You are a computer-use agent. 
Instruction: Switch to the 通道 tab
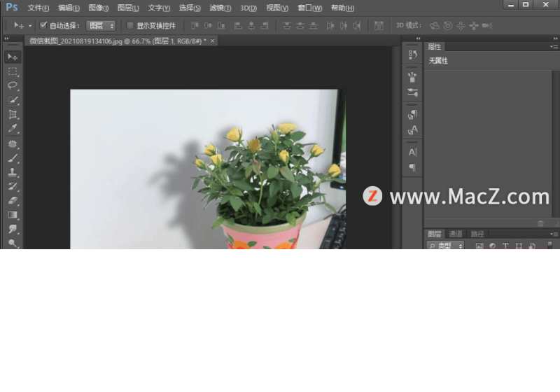click(456, 234)
